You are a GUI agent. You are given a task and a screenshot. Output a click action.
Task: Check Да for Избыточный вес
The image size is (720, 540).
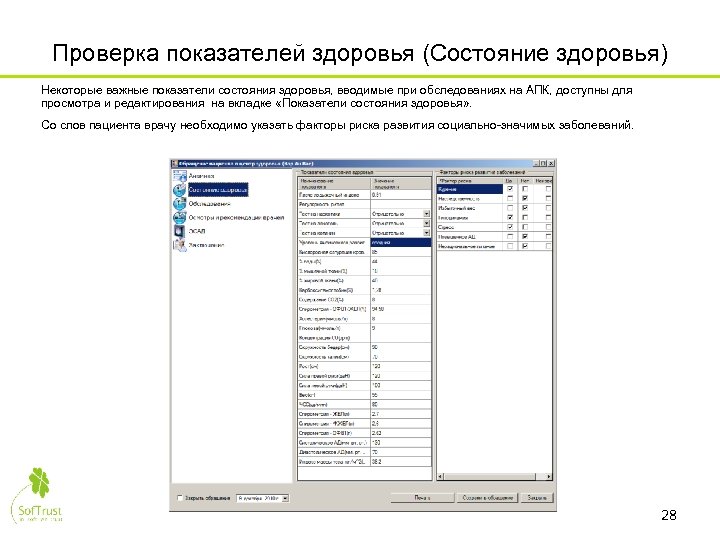pos(510,208)
